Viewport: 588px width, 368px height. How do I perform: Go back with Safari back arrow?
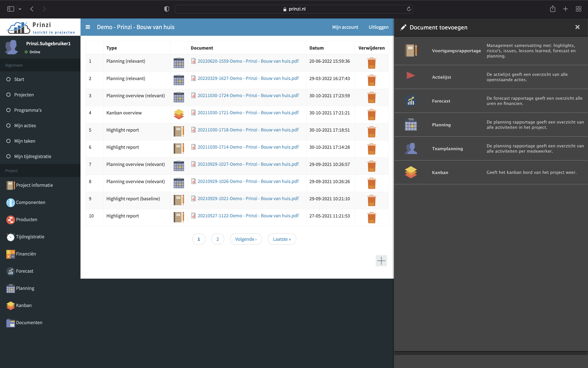click(32, 9)
